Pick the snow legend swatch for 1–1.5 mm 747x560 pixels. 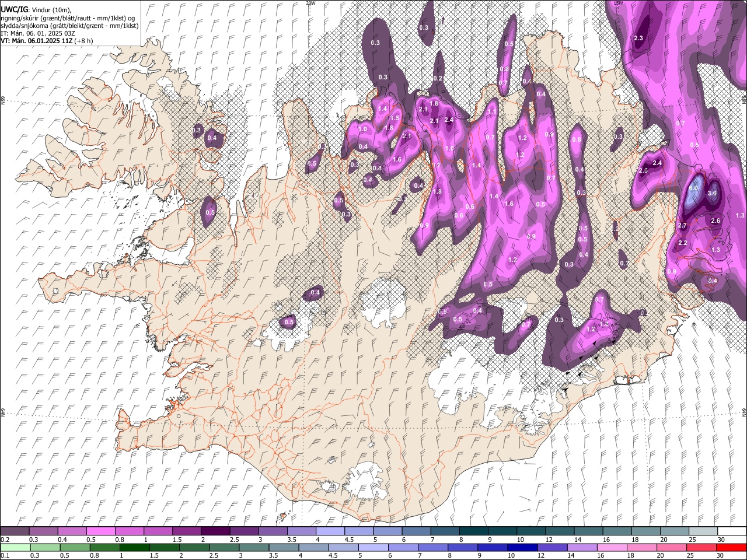[158, 531]
